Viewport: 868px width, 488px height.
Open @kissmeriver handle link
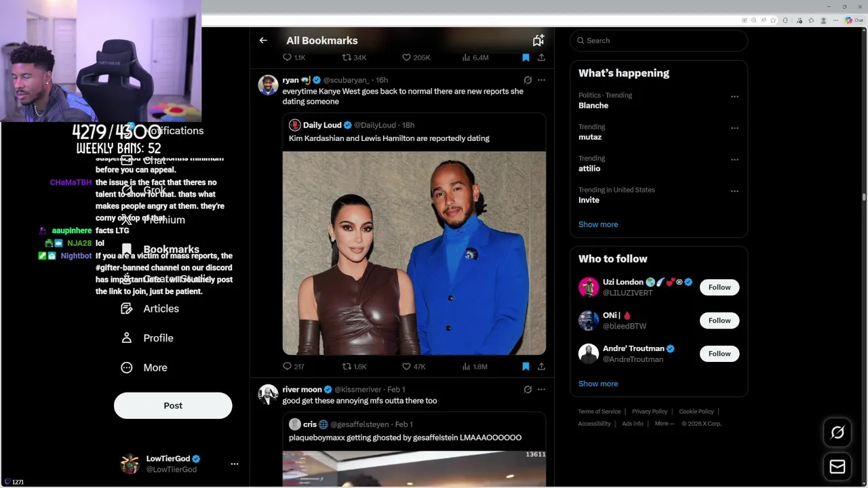tap(358, 390)
